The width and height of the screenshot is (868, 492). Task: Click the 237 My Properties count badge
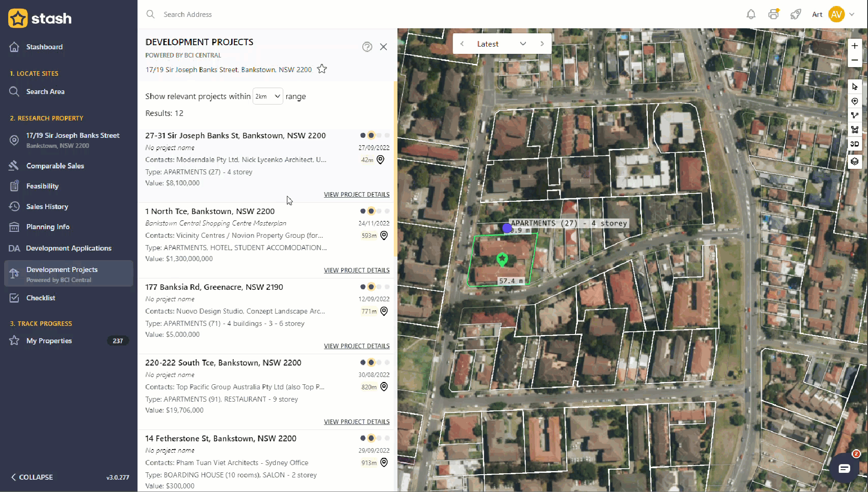[x=118, y=341]
